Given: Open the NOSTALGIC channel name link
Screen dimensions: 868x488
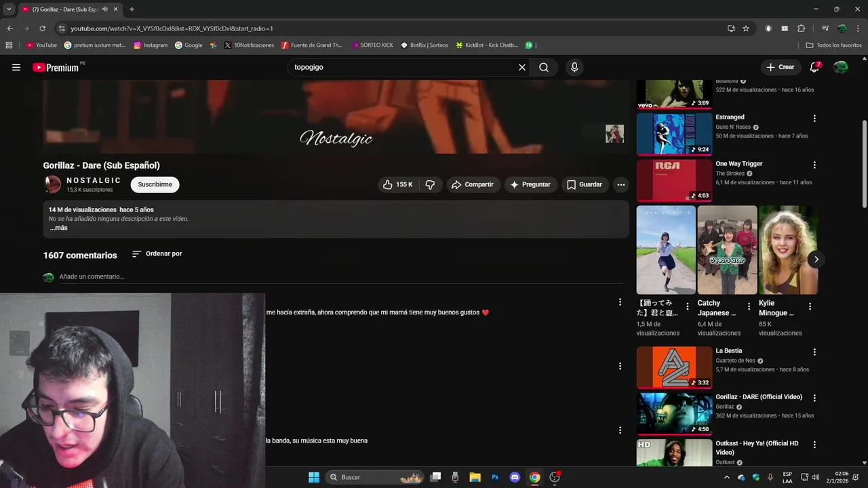Looking at the screenshot, I should tap(94, 180).
